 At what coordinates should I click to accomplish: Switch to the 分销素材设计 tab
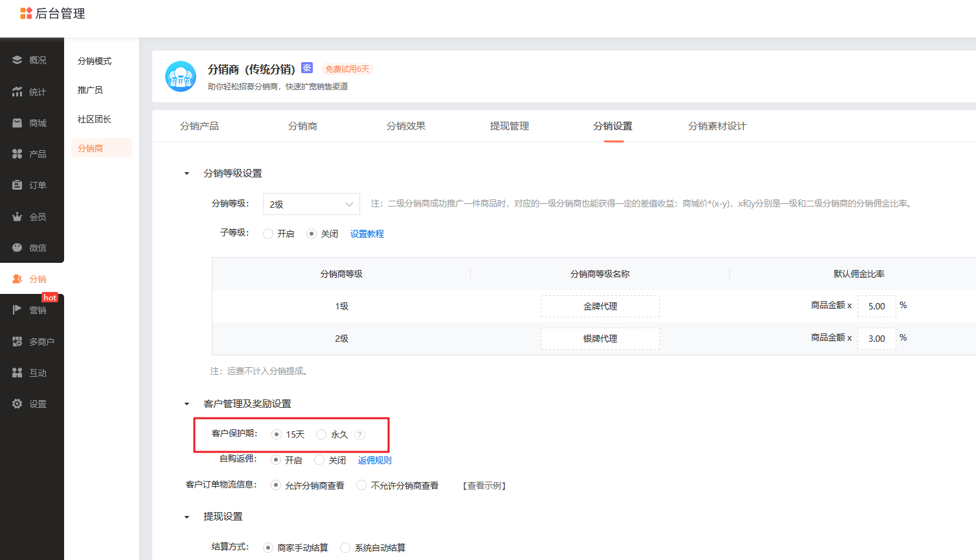717,126
